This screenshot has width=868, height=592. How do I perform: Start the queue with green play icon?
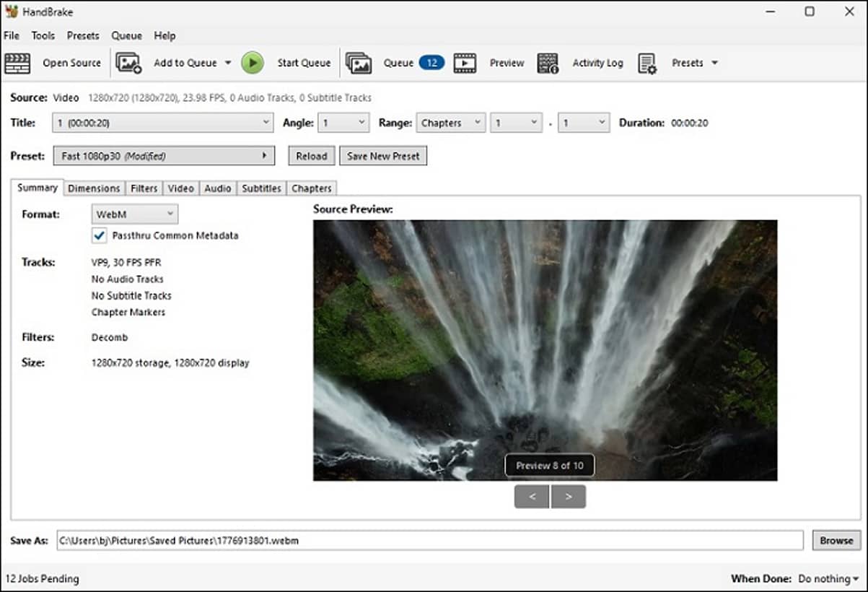(253, 63)
